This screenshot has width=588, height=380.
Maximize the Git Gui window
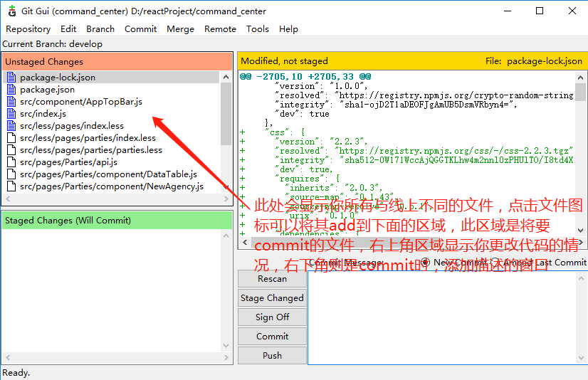[x=540, y=11]
